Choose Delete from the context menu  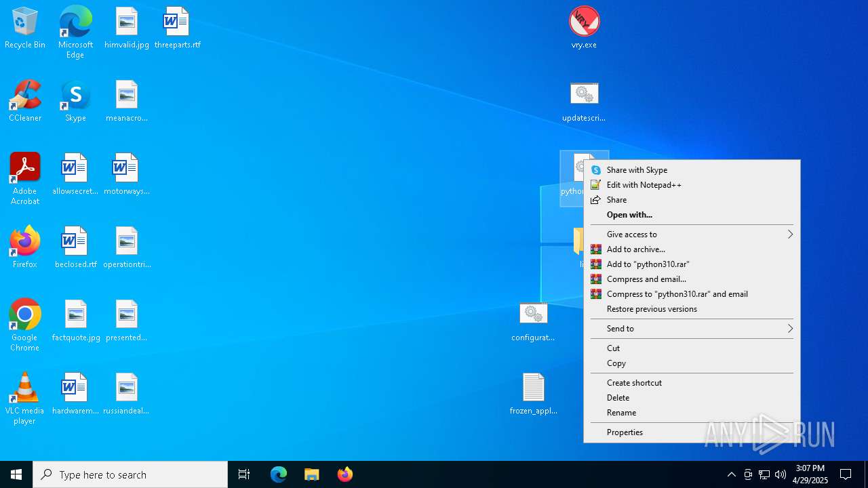(692, 398)
